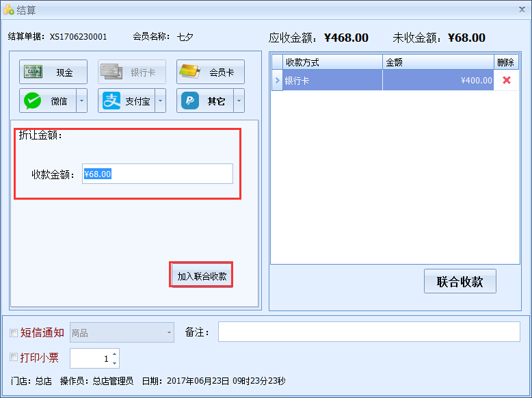Screen dimensions: 532x398
Task: Click the row indicator arrow of 银行卡 row
Action: point(277,80)
